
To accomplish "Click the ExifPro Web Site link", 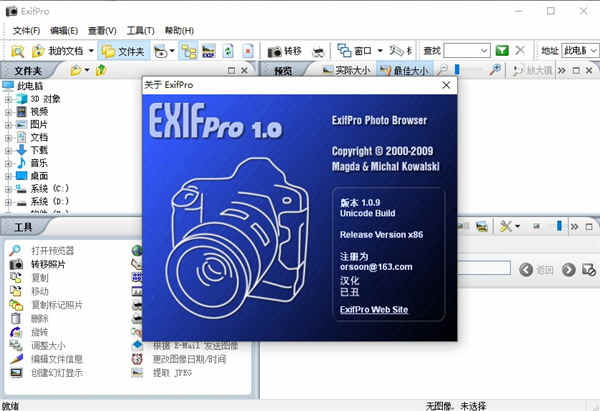I will click(x=374, y=309).
